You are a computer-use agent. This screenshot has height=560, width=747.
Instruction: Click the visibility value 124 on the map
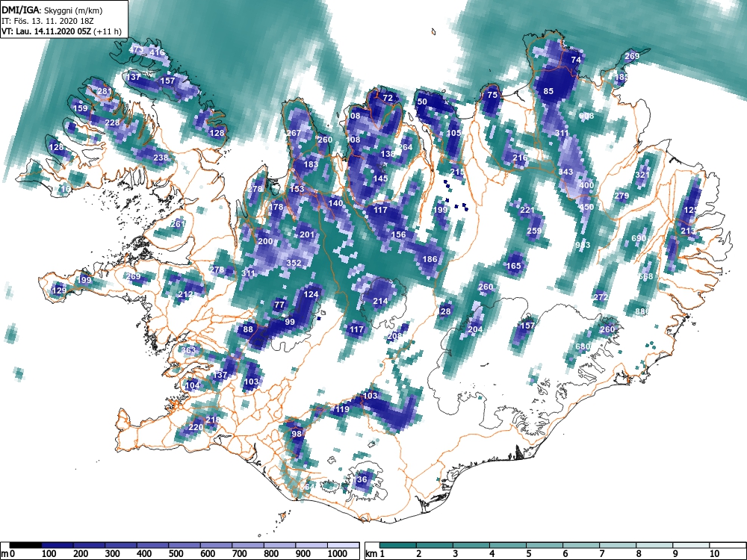(311, 293)
